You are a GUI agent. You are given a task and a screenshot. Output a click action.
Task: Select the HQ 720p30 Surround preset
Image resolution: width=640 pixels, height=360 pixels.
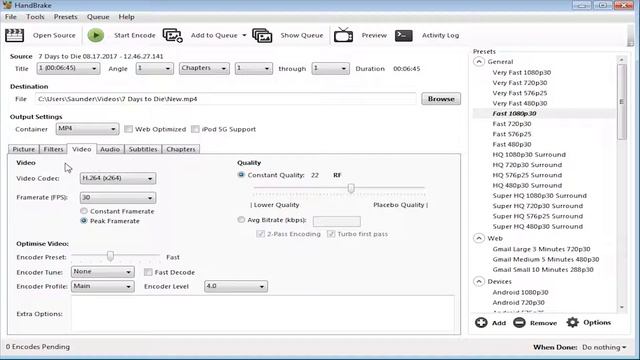click(527, 165)
